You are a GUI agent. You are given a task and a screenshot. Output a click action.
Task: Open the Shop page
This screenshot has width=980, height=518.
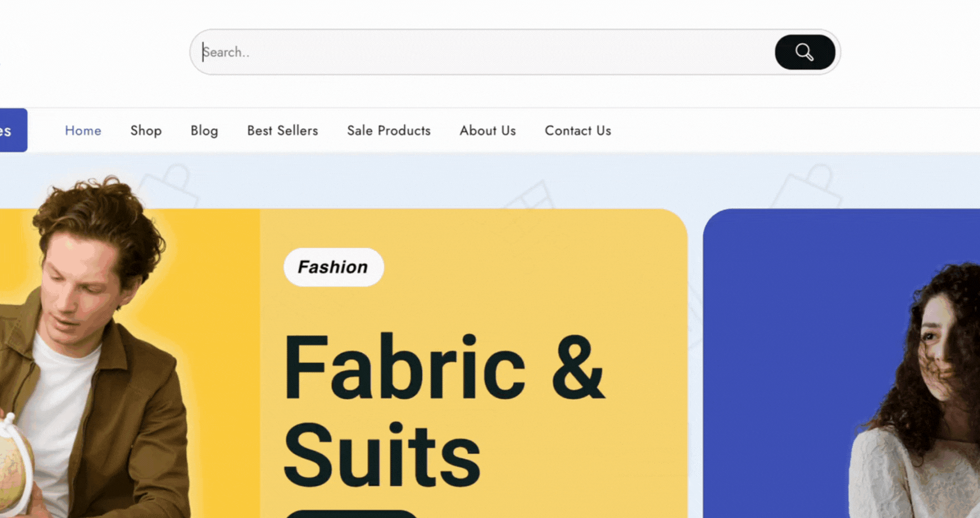146,130
